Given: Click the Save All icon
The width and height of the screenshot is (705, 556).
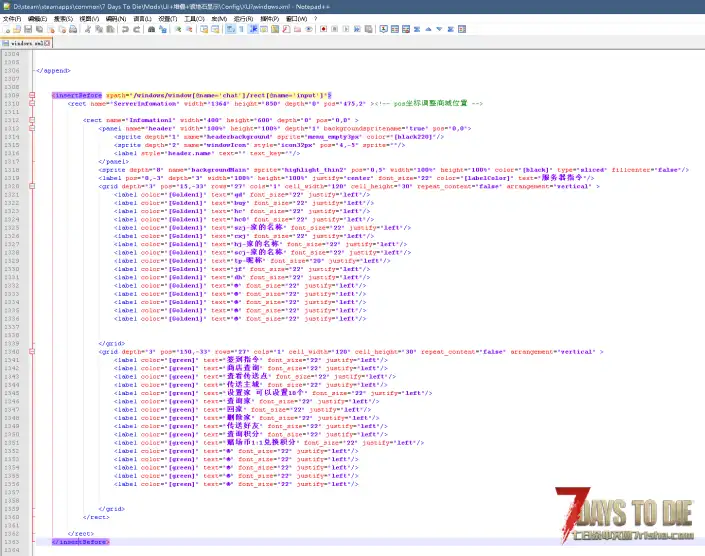Looking at the screenshot, I should click(39, 29).
